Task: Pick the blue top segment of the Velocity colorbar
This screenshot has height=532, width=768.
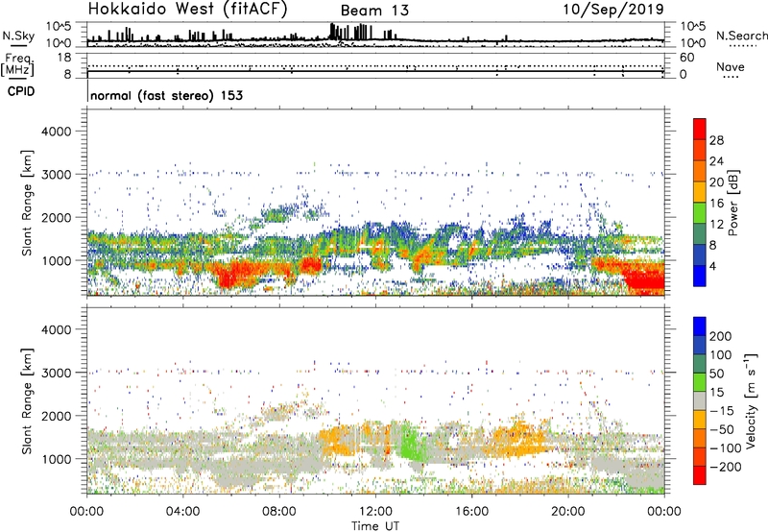Action: (700, 326)
